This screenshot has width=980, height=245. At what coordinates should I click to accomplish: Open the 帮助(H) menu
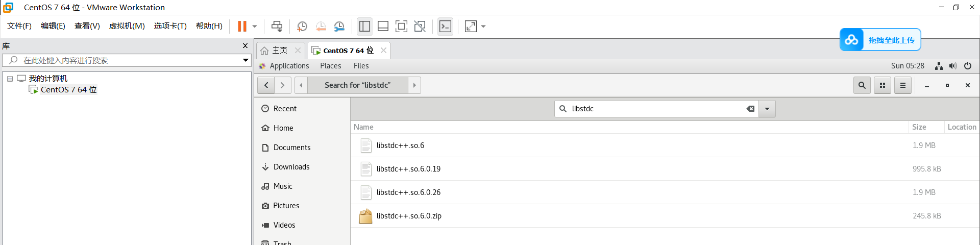(209, 26)
